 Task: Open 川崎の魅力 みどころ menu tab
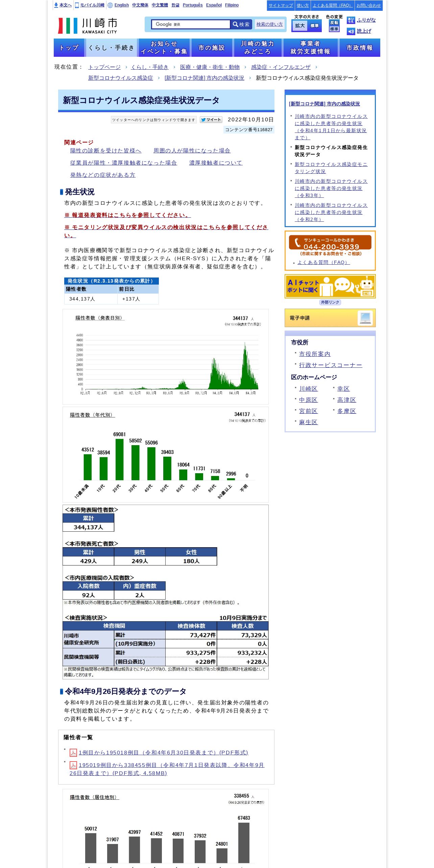(x=258, y=48)
